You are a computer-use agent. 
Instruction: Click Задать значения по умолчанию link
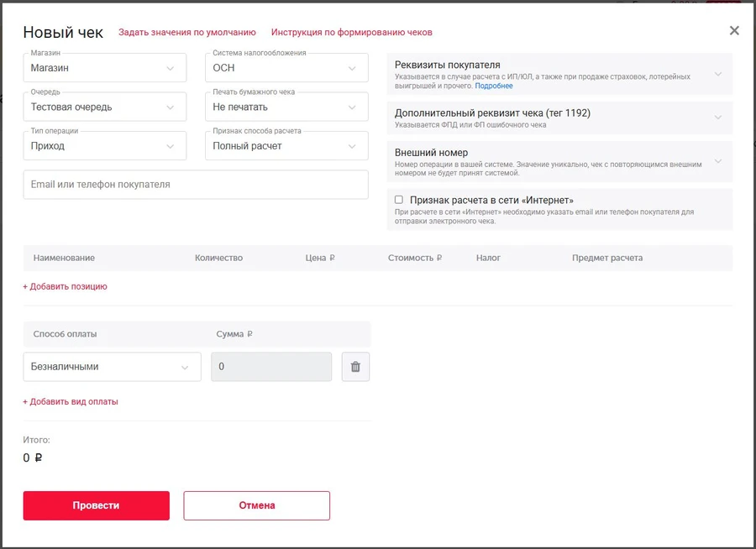(186, 33)
